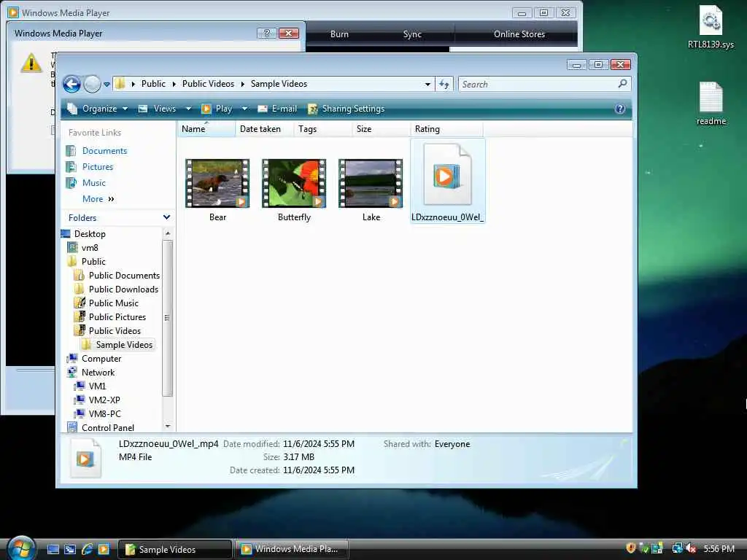Open the Music favorite link
Viewport: 747px width, 560px height.
point(94,183)
